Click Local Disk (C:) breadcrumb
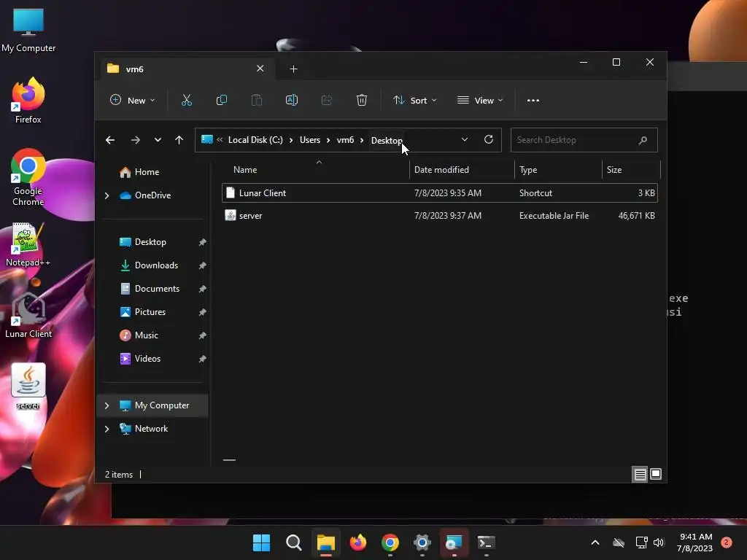747x560 pixels. tap(255, 139)
